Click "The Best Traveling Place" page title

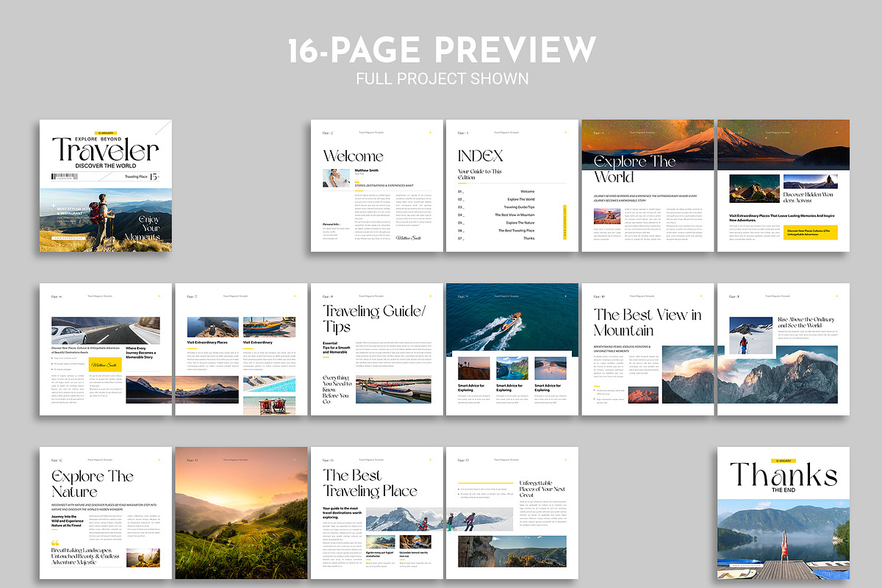tap(370, 483)
